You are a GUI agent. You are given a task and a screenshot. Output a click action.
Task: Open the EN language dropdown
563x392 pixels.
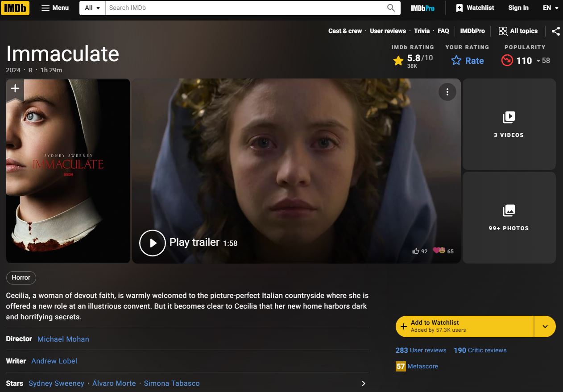point(551,8)
